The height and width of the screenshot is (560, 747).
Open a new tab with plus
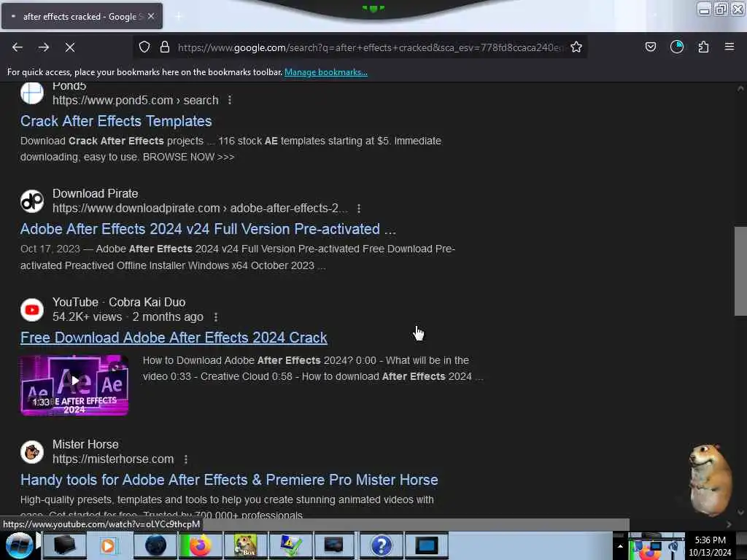coord(178,16)
